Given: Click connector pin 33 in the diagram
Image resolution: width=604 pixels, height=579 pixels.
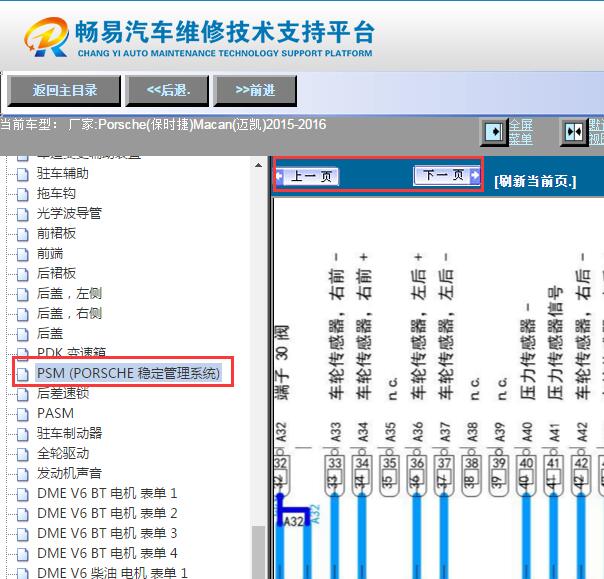Looking at the screenshot, I should click(335, 476).
